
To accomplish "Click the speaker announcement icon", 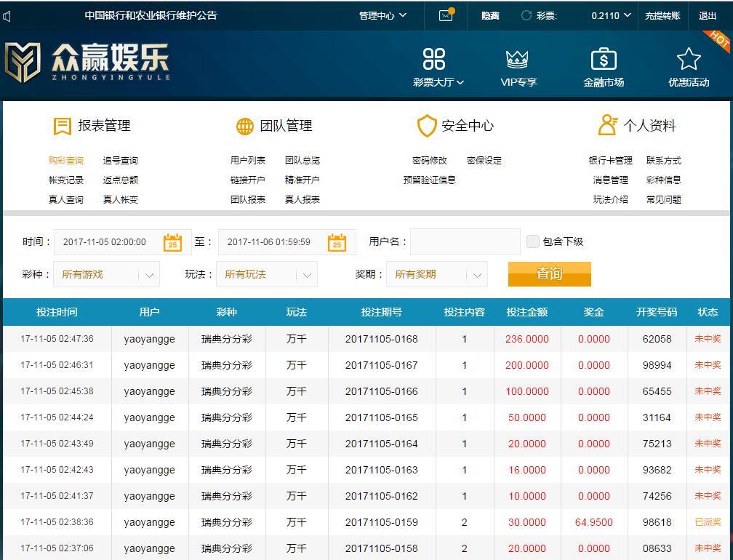I will [x=7, y=15].
